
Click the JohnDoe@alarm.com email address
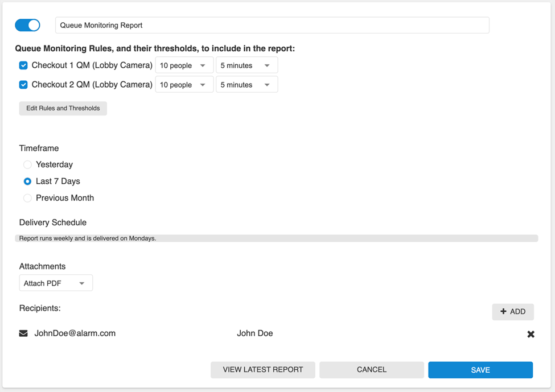[75, 333]
